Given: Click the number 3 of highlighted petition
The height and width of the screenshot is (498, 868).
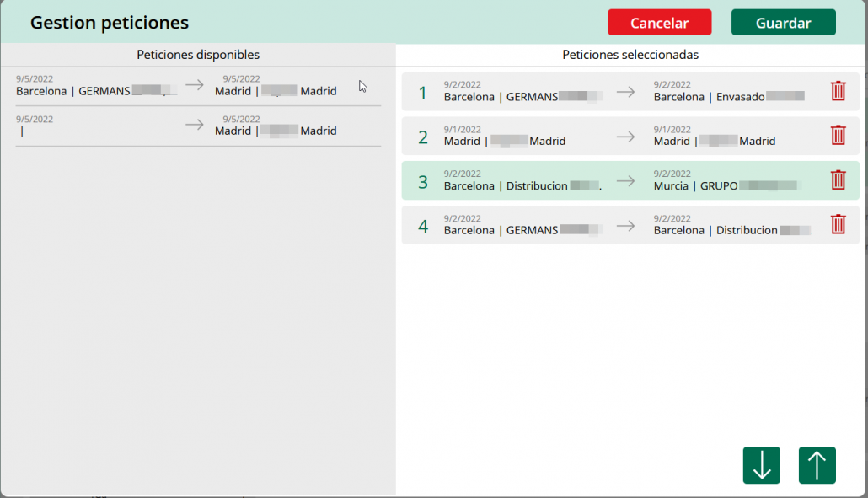Looking at the screenshot, I should click(423, 181).
